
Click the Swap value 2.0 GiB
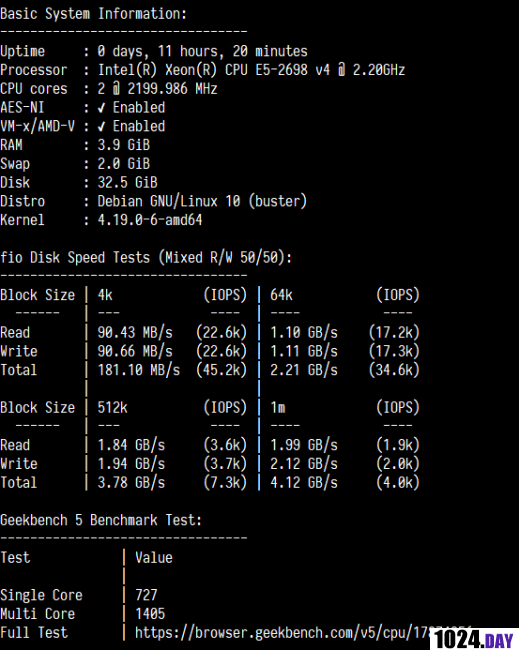[x=124, y=164]
